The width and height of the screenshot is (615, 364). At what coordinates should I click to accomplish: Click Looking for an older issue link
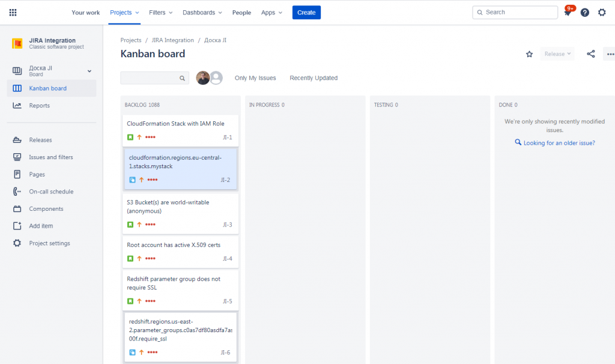tap(559, 143)
